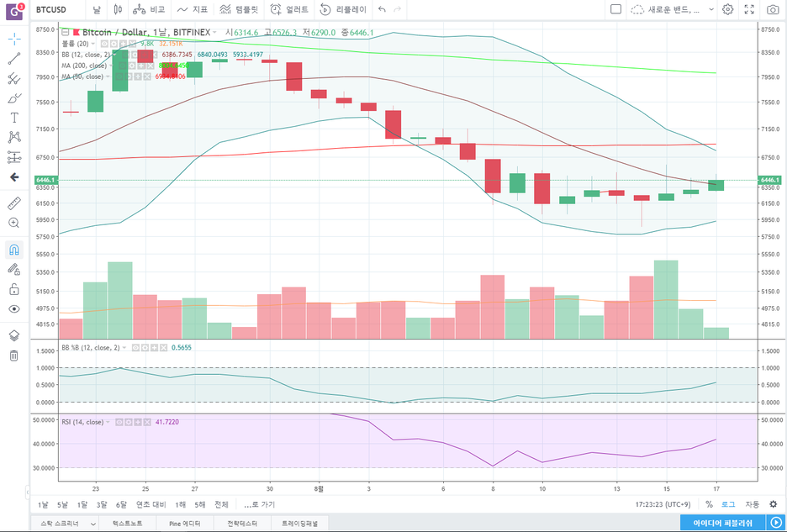Toggle the 로그 logarithmic scale
Viewport: 787px width, 532px height.
(728, 504)
